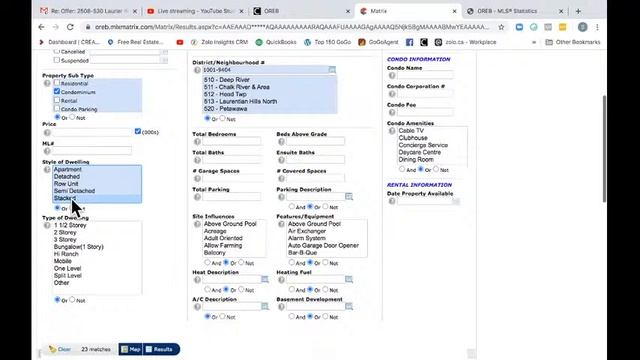Click the help icon beside Total Bedrooms
The image size is (640, 360).
click(198, 142)
